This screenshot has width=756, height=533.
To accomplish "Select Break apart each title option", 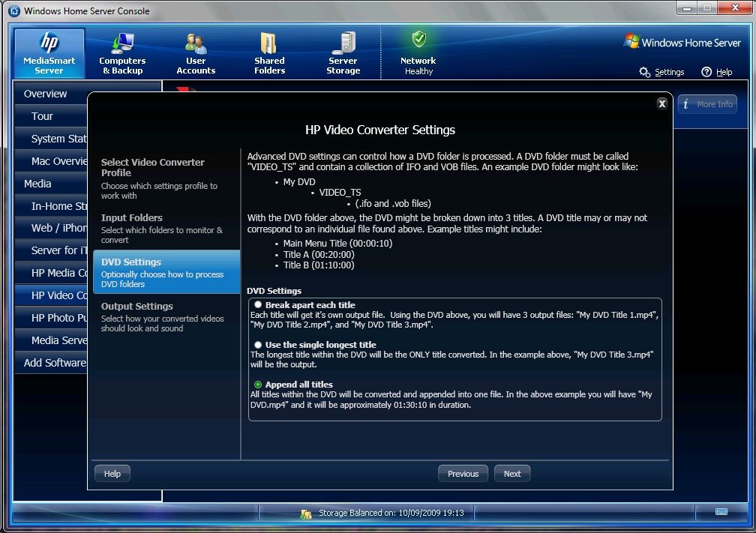I will 258,304.
